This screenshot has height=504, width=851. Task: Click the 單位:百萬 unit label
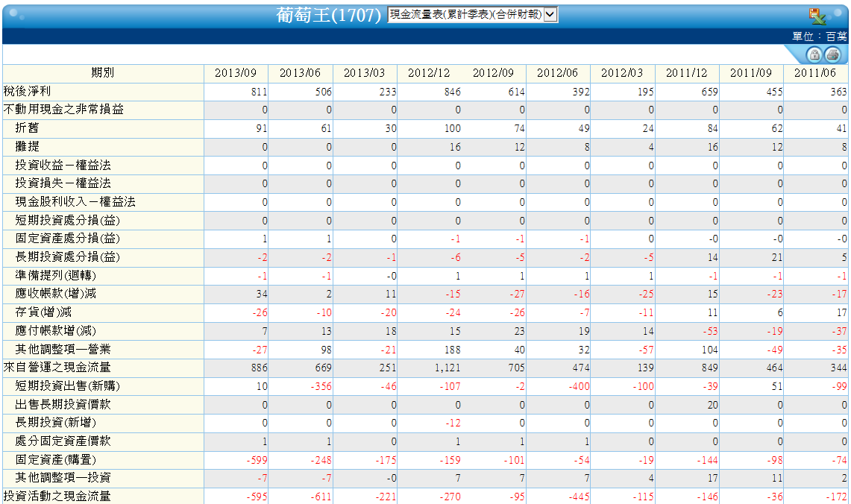820,37
